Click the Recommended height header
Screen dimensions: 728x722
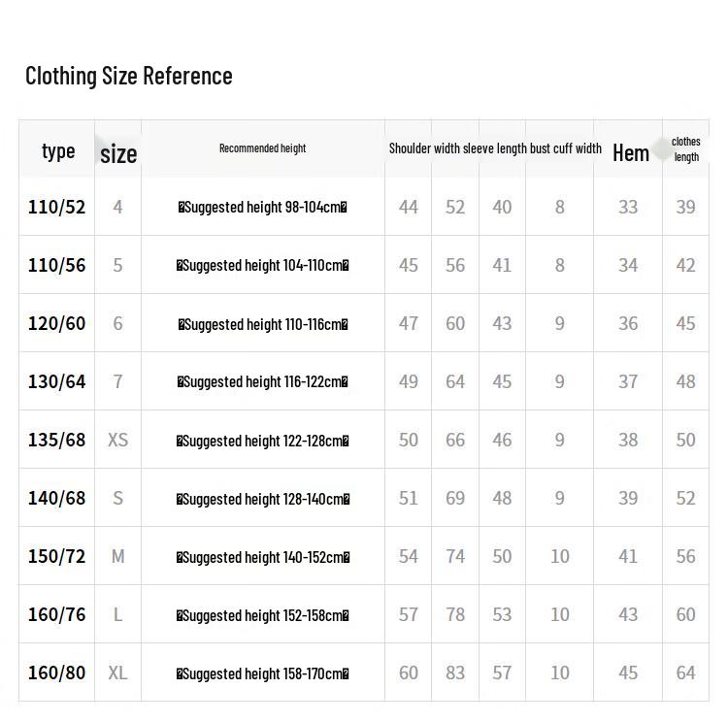coord(262,148)
